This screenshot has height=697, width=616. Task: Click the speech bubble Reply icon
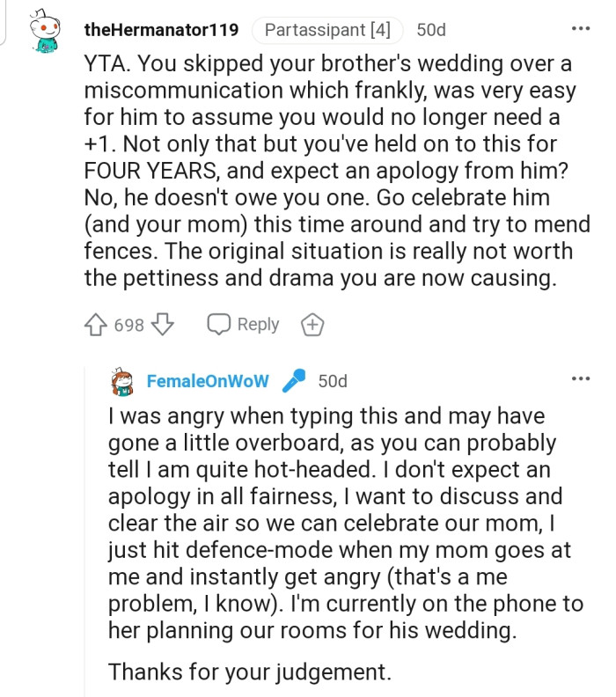click(x=218, y=325)
